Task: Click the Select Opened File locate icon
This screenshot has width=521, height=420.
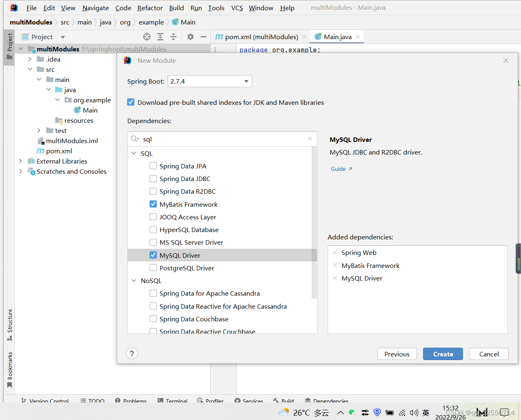Action: [147, 37]
